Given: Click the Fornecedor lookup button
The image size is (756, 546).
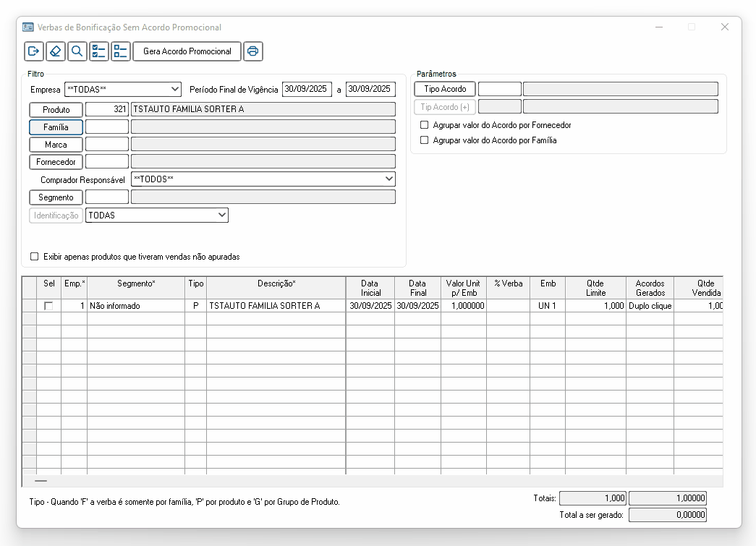Looking at the screenshot, I should [x=56, y=162].
